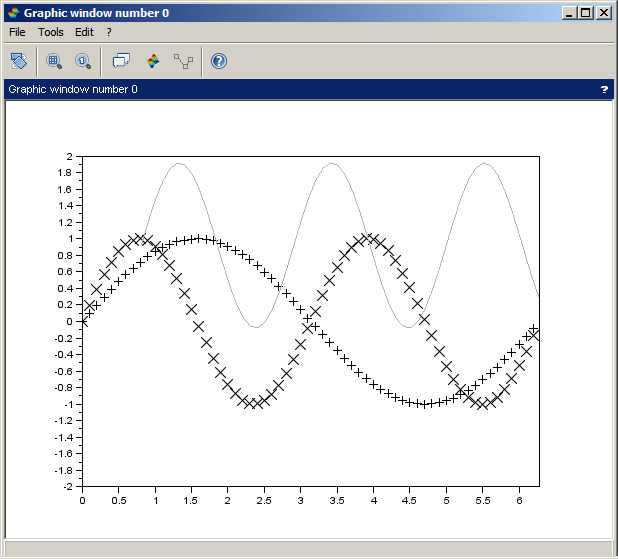The image size is (618, 559).
Task: Select the Rotate tool in toolbar
Action: coord(18,61)
